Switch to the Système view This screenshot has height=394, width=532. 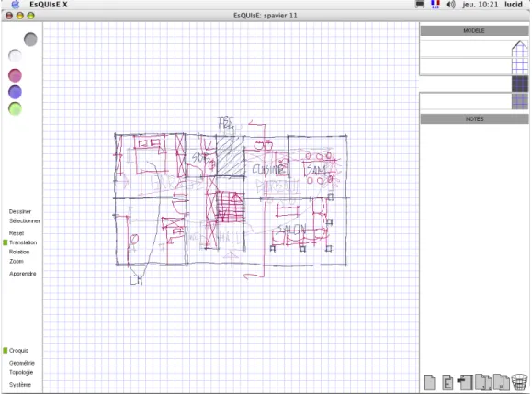click(x=20, y=385)
